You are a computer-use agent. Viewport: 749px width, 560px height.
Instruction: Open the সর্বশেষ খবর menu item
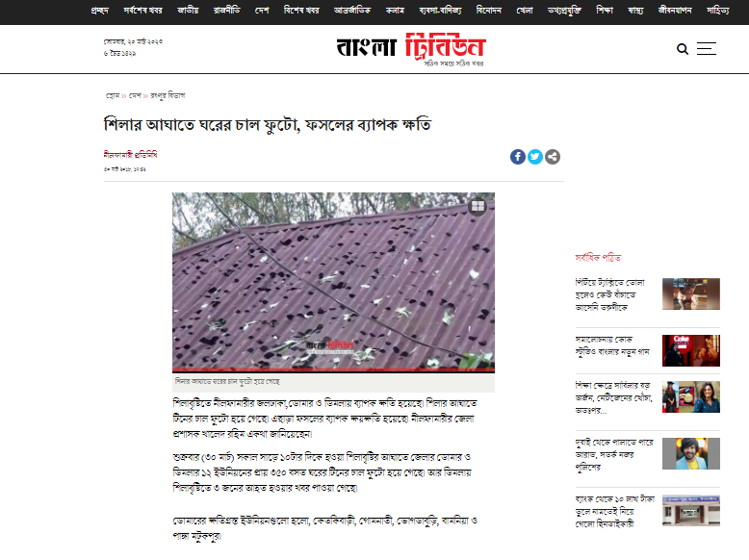[142, 10]
